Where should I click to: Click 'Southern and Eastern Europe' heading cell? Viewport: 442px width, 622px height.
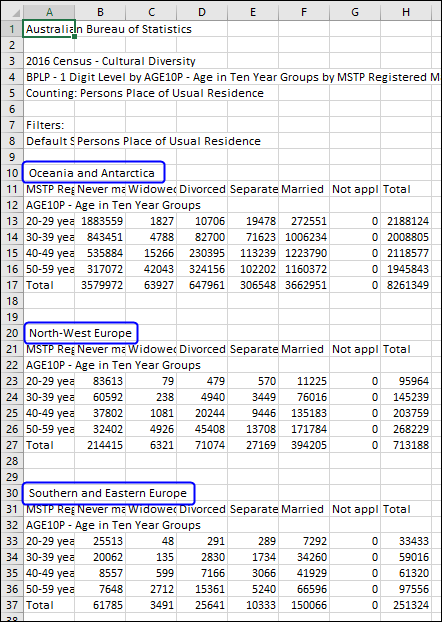[108, 493]
